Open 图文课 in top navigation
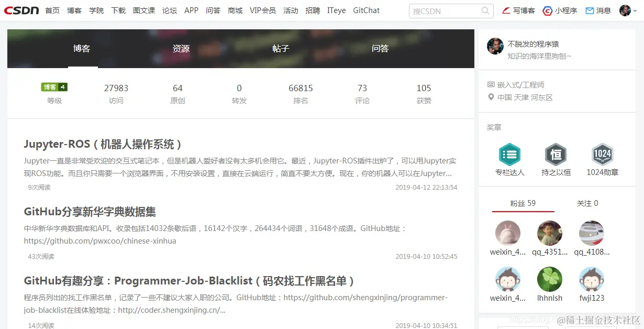The image size is (644, 329). [x=144, y=10]
